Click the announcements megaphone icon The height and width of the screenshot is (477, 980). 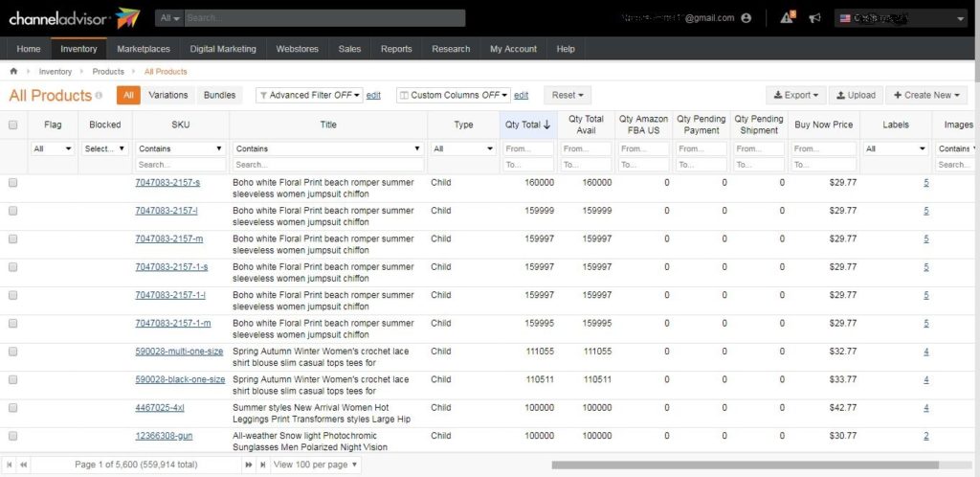point(814,18)
